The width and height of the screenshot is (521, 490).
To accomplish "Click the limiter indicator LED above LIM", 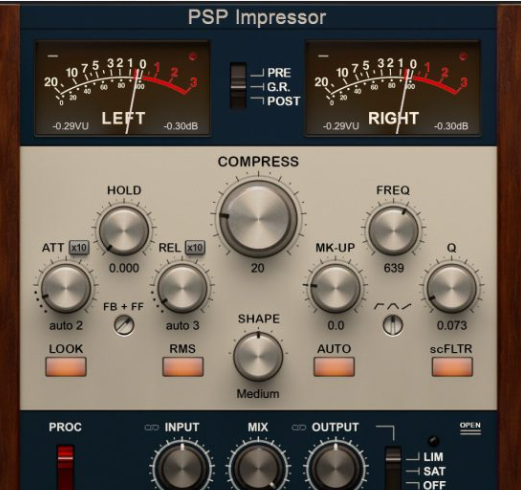I will [x=433, y=441].
